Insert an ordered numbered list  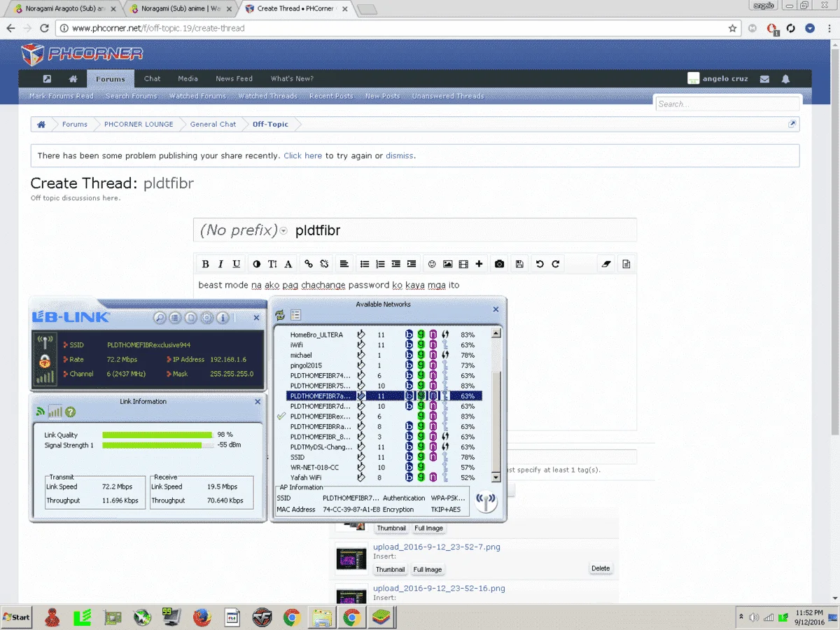coord(380,264)
